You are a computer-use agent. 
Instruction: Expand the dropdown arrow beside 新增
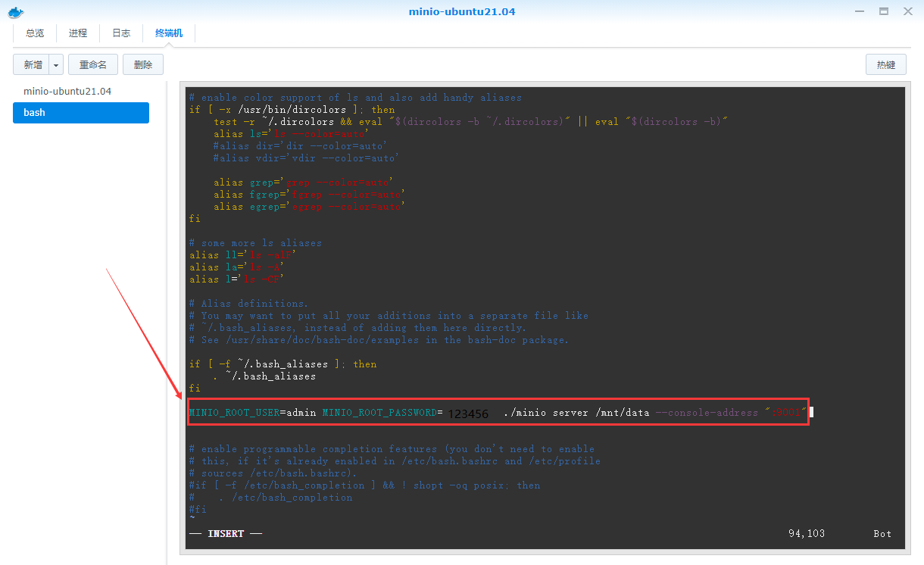tap(57, 65)
